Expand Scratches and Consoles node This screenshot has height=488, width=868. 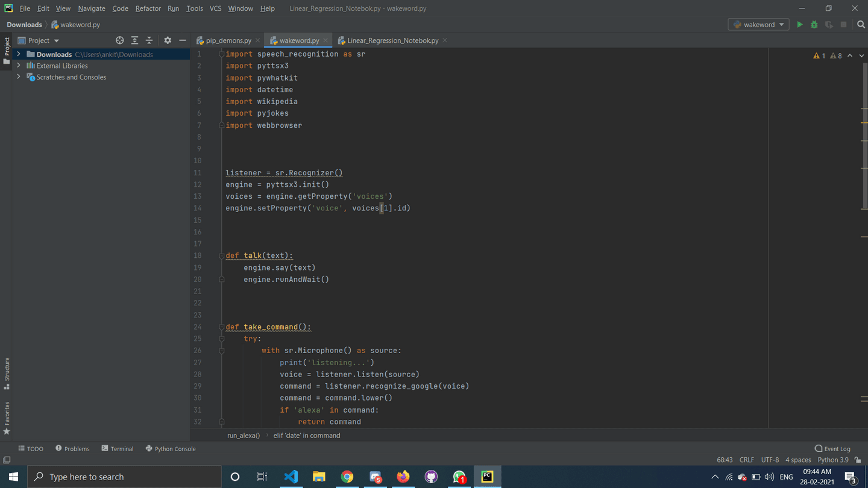19,77
